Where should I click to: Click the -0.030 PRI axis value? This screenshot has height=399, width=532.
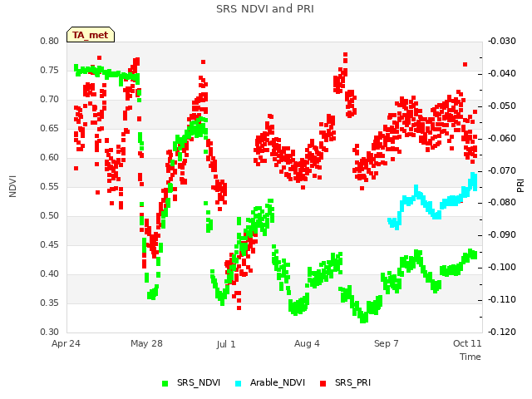tap(502, 41)
